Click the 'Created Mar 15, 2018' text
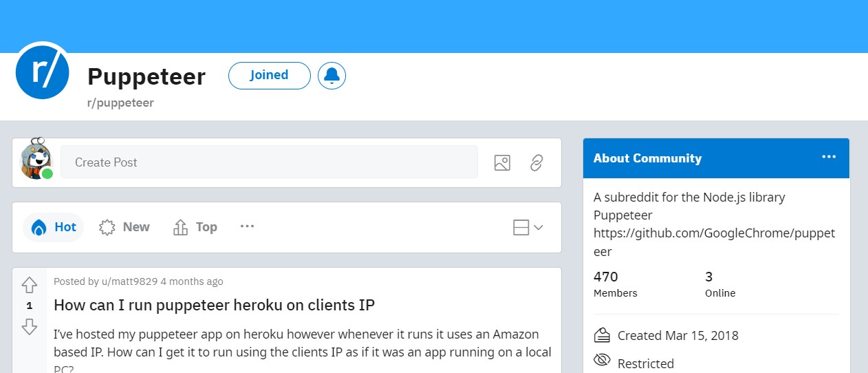Screen dimensions: 868x373 pos(678,336)
